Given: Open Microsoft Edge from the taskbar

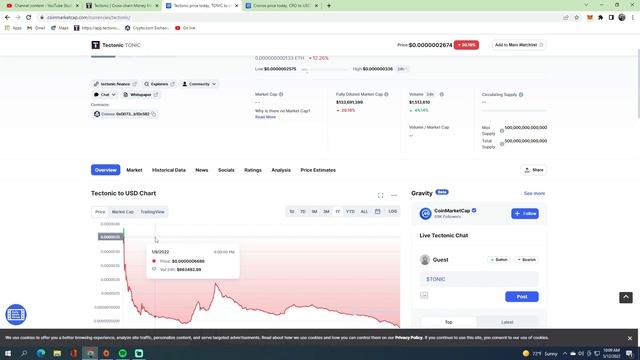Looking at the screenshot, I should pos(41,353).
